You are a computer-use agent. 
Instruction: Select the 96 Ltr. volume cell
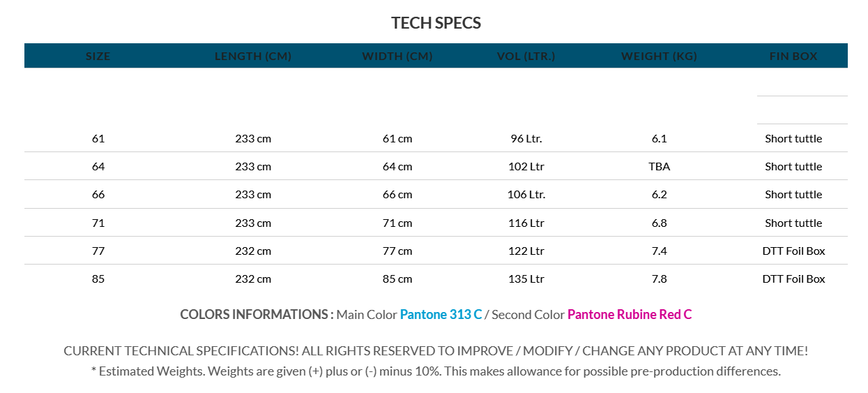[x=526, y=138]
